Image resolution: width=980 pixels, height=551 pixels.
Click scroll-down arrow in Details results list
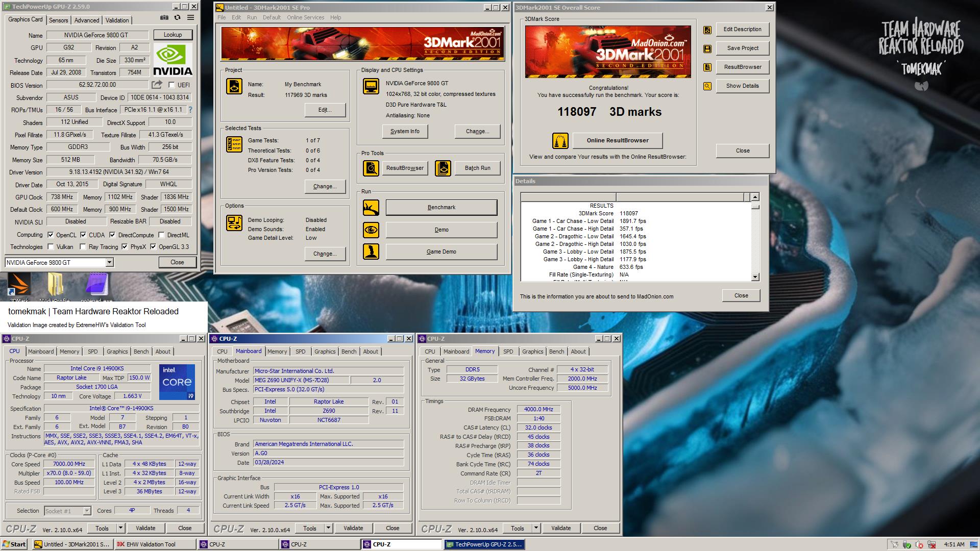(755, 277)
